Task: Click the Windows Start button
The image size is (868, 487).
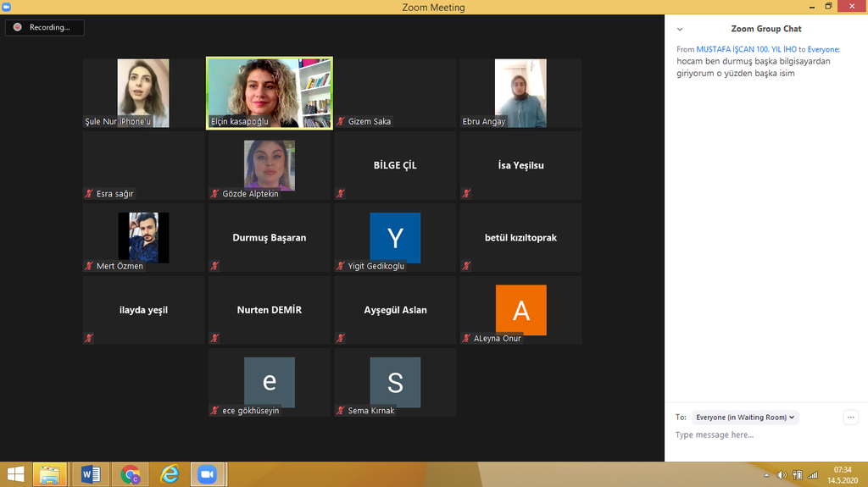Action: coord(15,474)
